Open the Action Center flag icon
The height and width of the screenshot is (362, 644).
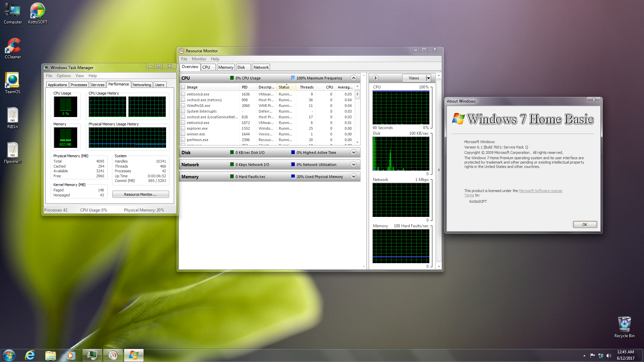pyautogui.click(x=592, y=356)
